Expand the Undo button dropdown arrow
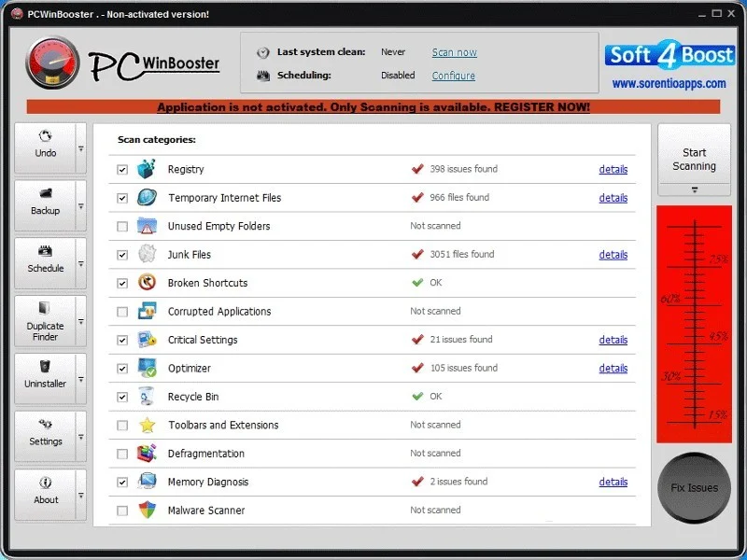This screenshot has height=560, width=747. tap(81, 148)
